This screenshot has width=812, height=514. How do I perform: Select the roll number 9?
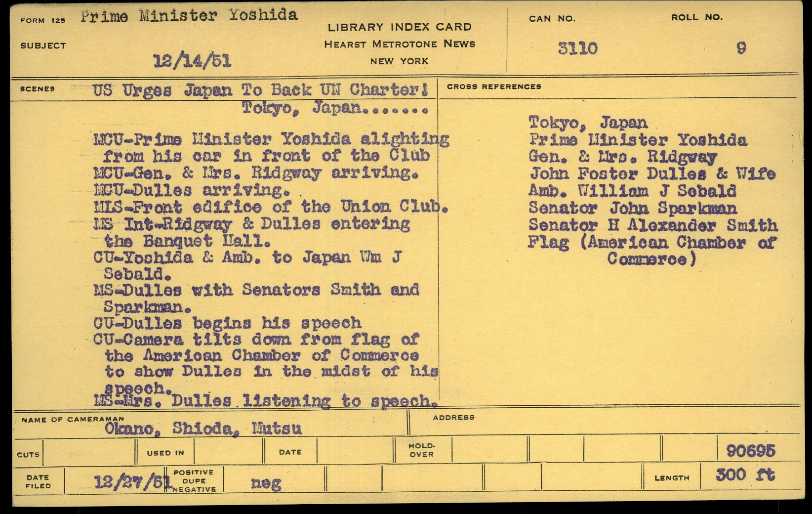point(741,48)
